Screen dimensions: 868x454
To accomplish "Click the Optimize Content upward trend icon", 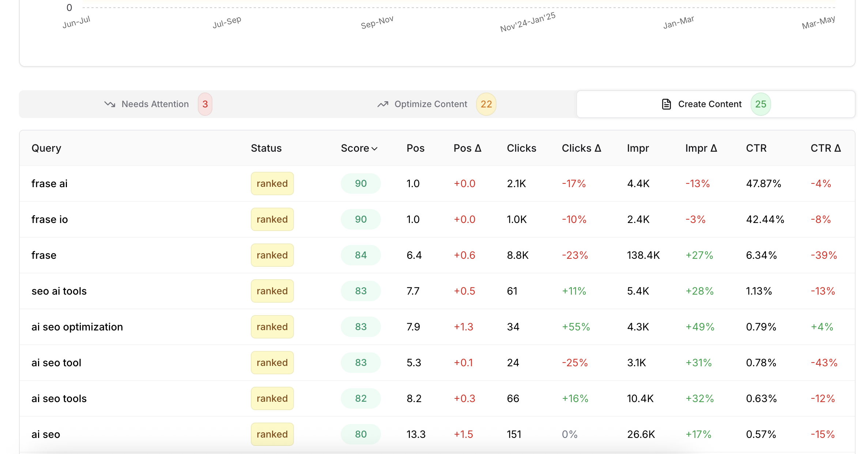I will (x=383, y=104).
